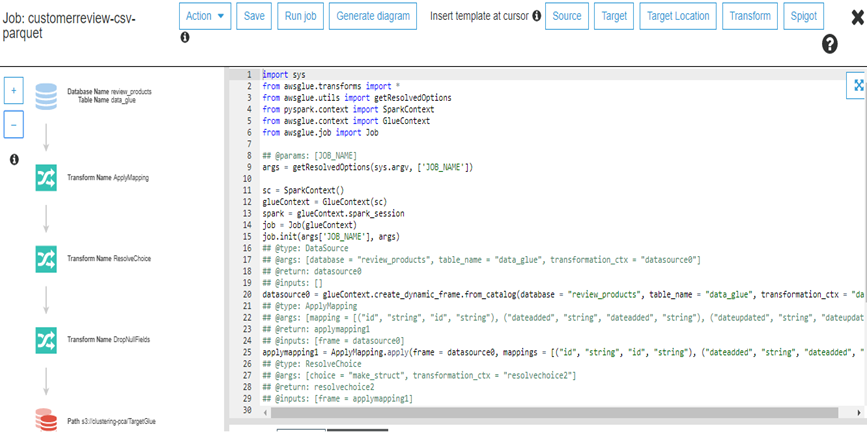The height and width of the screenshot is (433, 867).
Task: Insert Target template at cursor
Action: click(614, 16)
